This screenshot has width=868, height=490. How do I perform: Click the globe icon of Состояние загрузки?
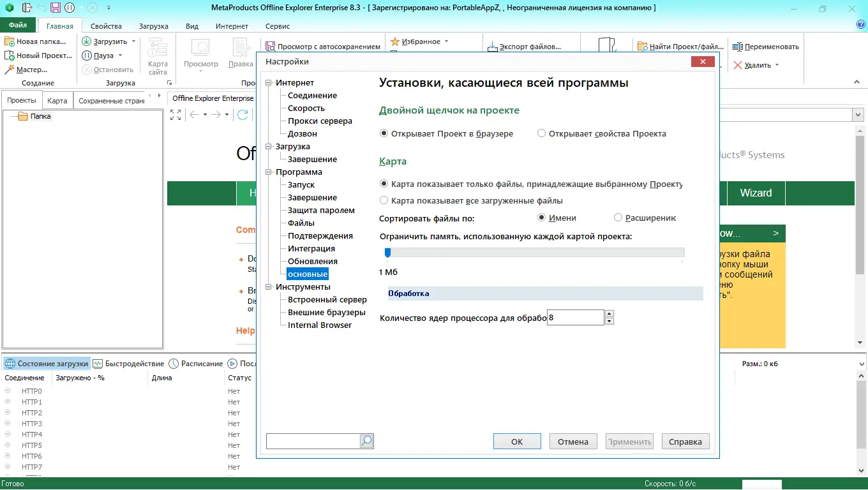[x=10, y=364]
